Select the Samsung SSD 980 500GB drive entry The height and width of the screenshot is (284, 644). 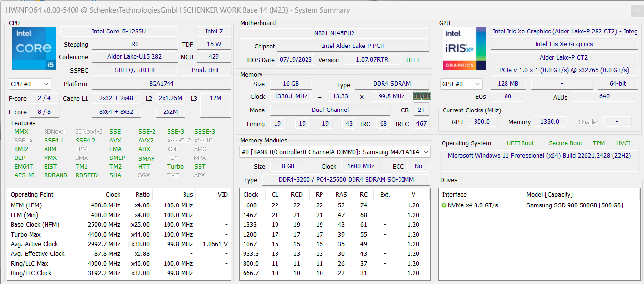[x=574, y=205]
